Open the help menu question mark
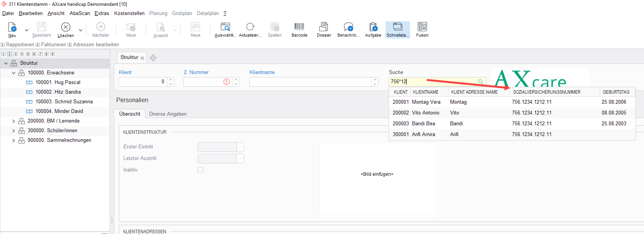This screenshot has width=644, height=234. [x=225, y=13]
